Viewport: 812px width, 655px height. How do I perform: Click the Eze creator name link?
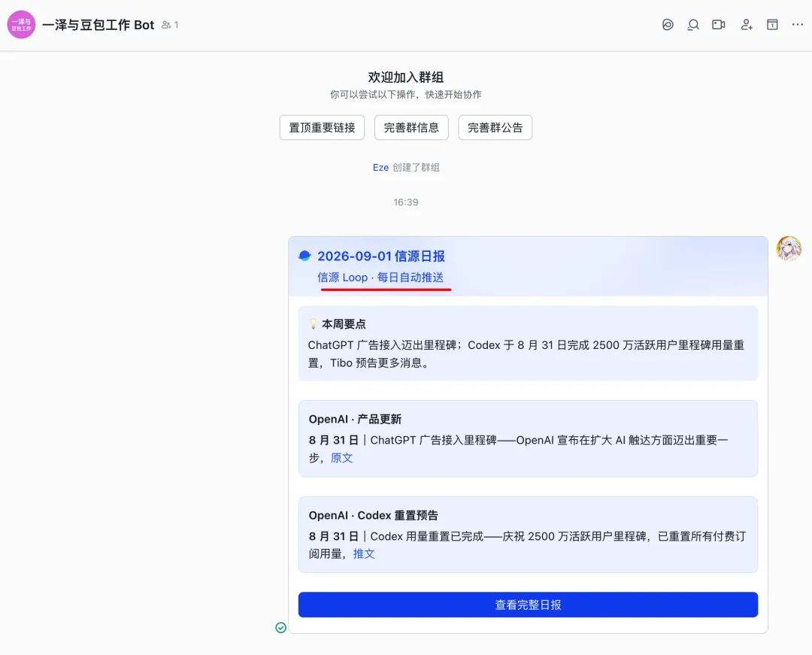380,167
